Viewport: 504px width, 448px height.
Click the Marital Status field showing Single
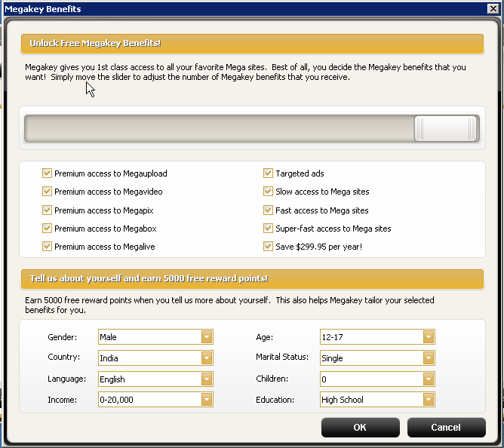click(x=377, y=357)
